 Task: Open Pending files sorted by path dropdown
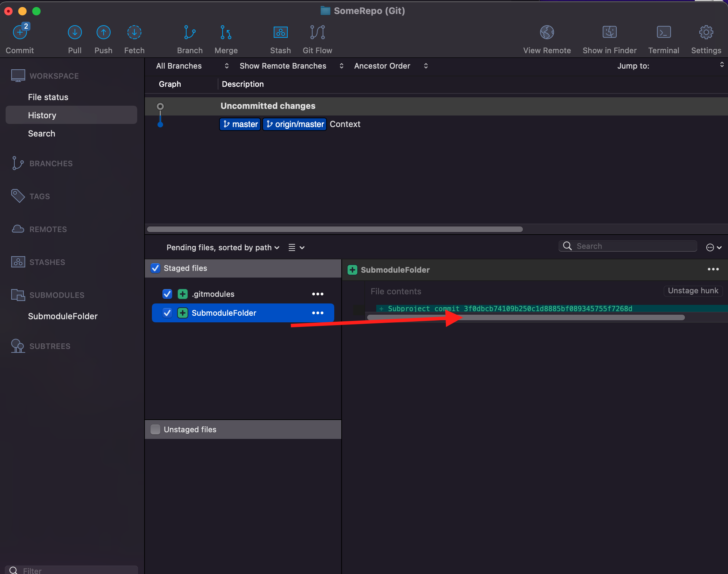pos(223,247)
